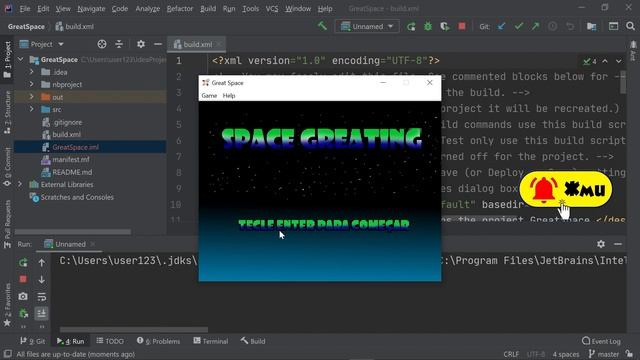Update project with Git blue arrow

[502, 27]
